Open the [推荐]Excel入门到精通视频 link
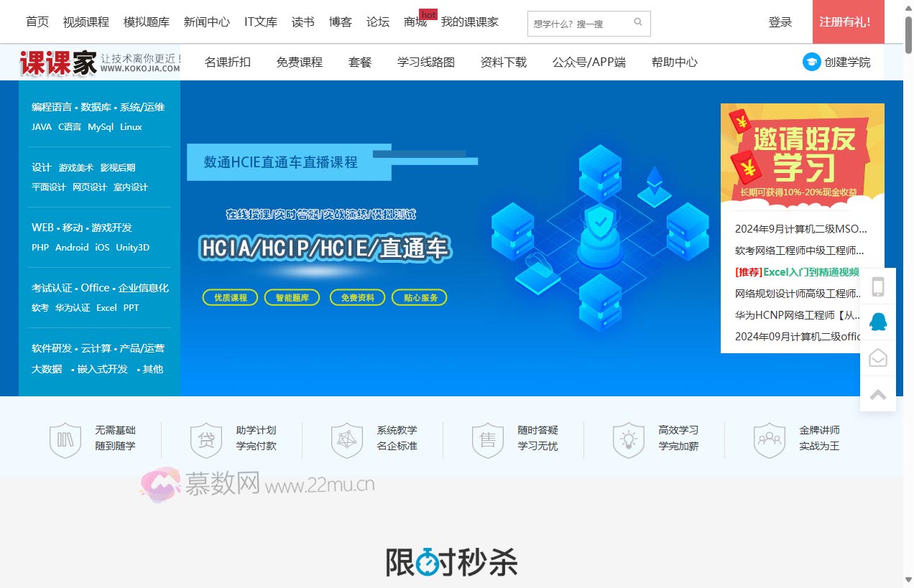Screen dimensions: 914x588 click(798, 271)
